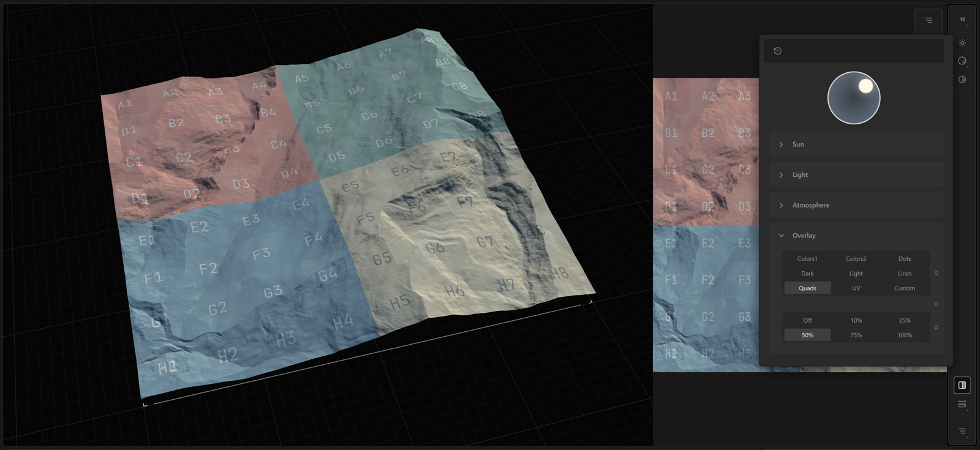
Task: Click the height-measure icon below the split view
Action: click(x=962, y=404)
